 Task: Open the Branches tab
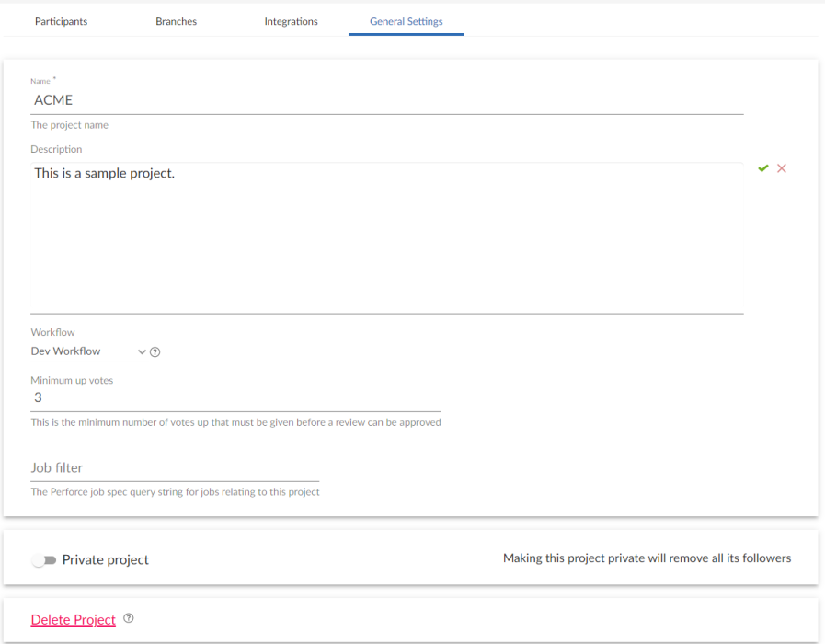pyautogui.click(x=176, y=20)
